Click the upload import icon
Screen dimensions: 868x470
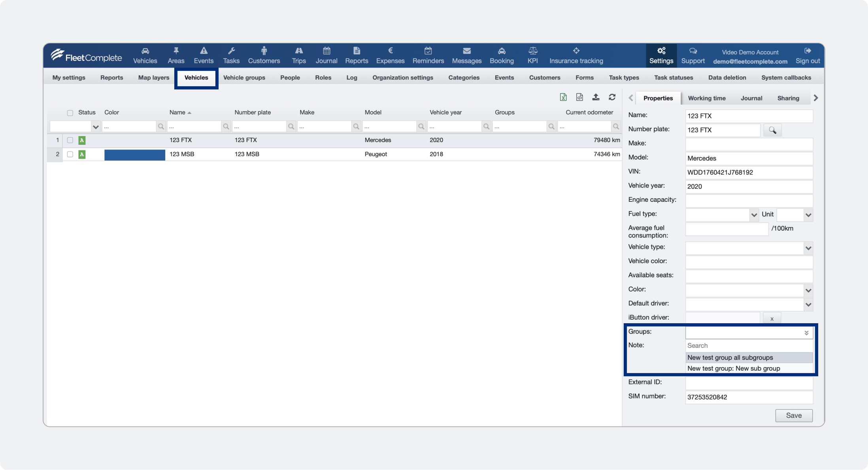pyautogui.click(x=596, y=97)
